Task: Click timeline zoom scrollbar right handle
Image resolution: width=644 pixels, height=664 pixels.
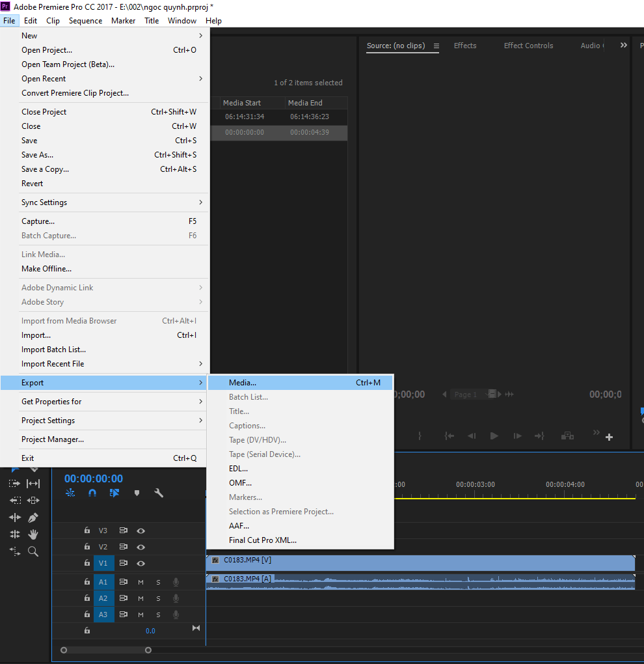Action: tap(148, 650)
